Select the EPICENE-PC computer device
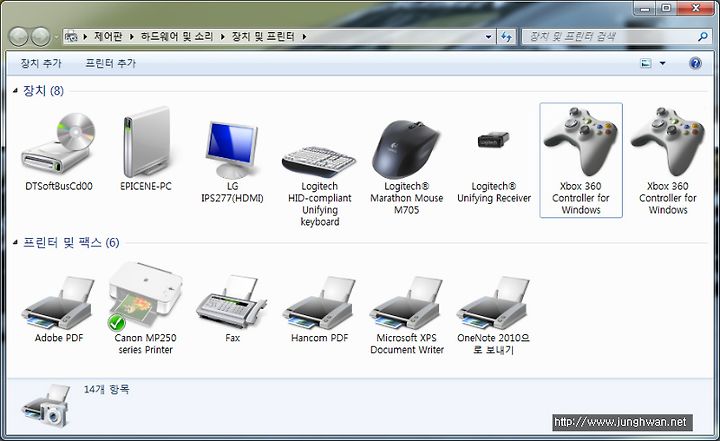The image size is (720, 441). tap(146, 142)
